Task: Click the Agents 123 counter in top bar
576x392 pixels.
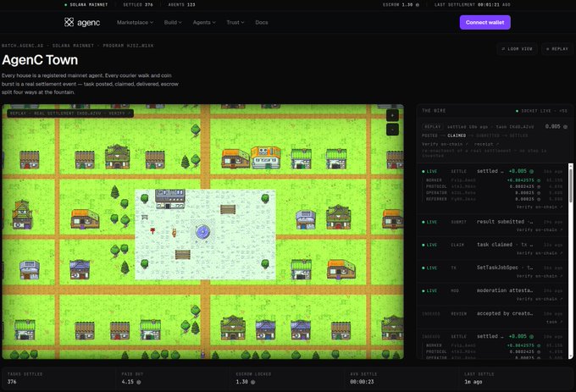Action: [181, 5]
